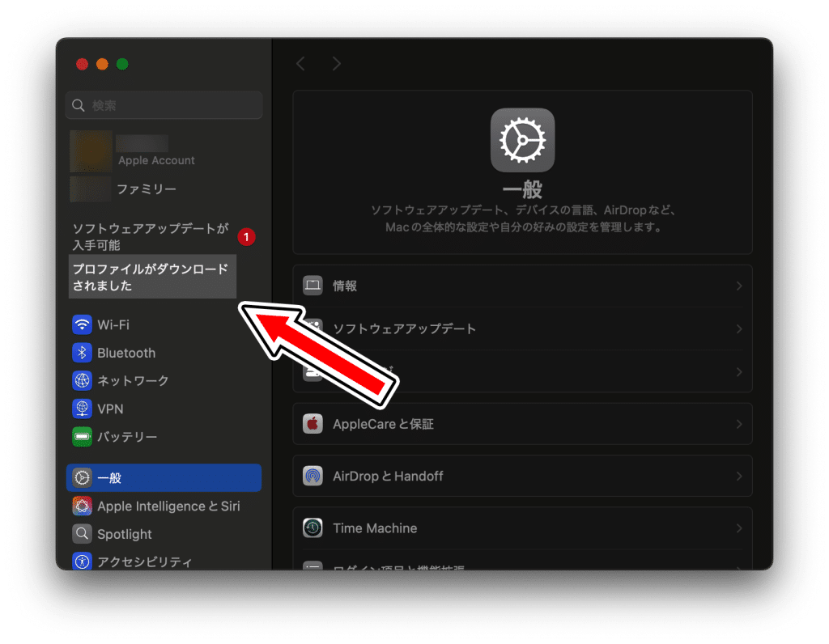Click the 検索 search field
Viewport: 829px width, 644px height.
tap(164, 105)
